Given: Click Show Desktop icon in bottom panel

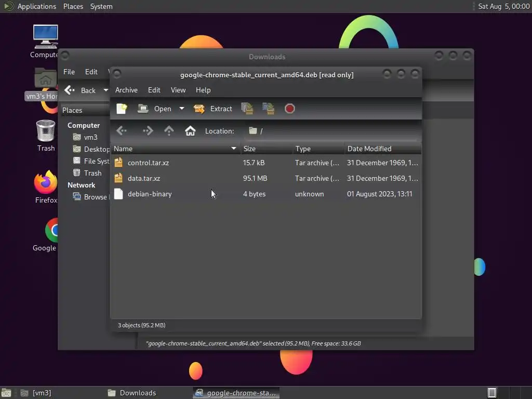Looking at the screenshot, I should [x=6, y=393].
